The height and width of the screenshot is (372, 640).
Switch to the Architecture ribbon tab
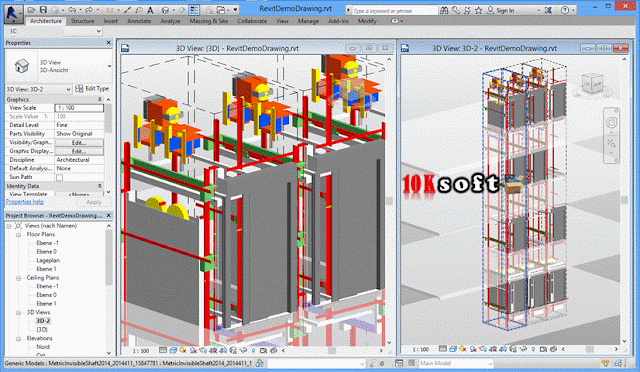coord(46,21)
